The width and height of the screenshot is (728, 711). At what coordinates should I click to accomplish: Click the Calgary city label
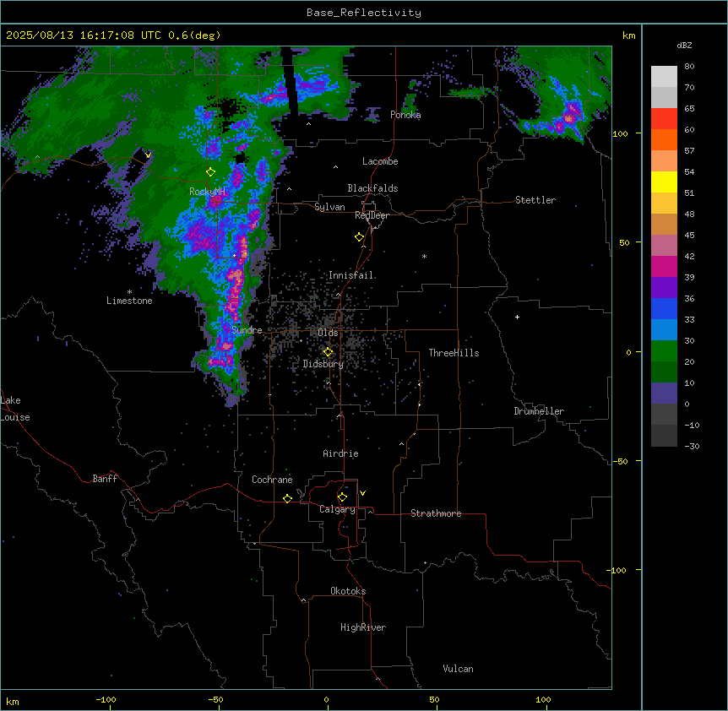point(337,509)
